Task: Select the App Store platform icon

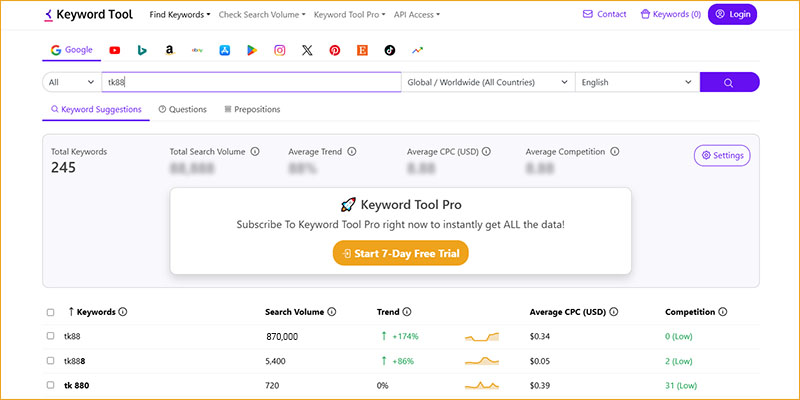Action: tap(224, 50)
